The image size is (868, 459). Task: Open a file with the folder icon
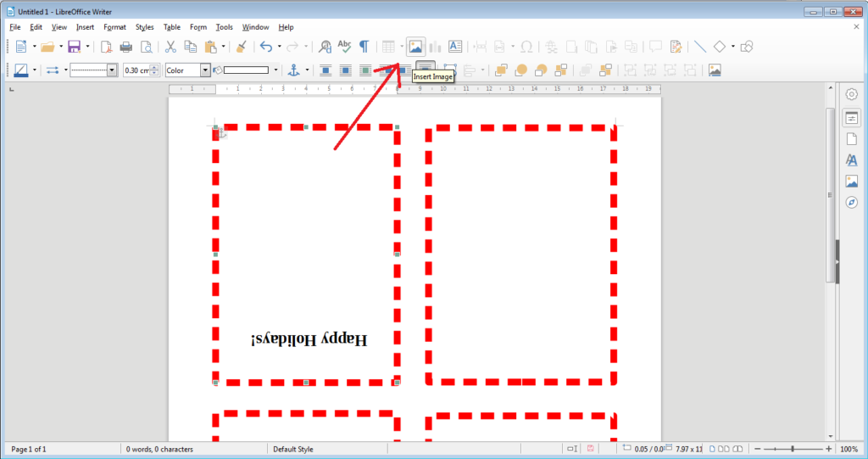pos(47,47)
